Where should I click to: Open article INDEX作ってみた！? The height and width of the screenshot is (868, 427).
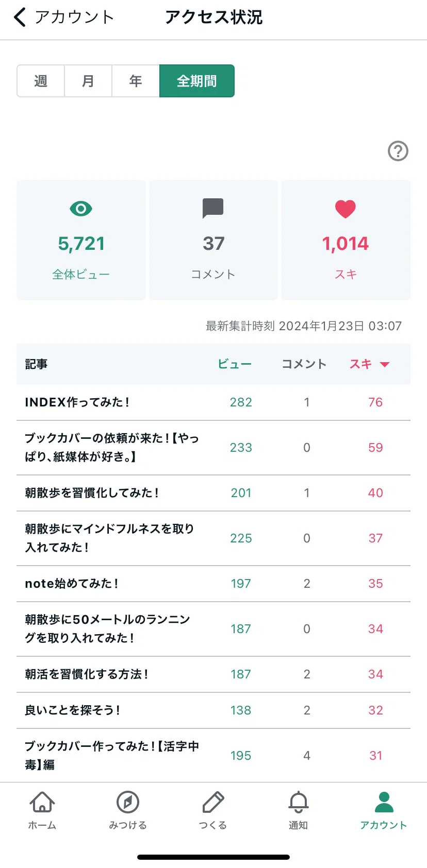(x=213, y=402)
